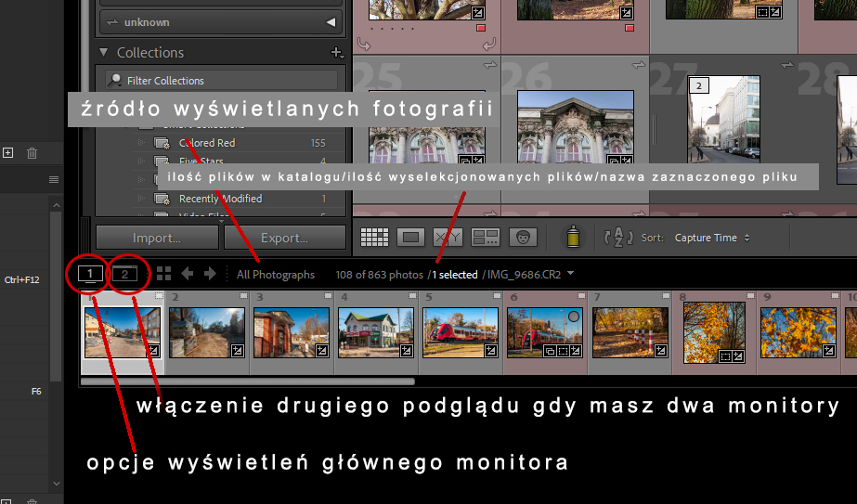Select the red train thumbnail number 5

[453, 332]
